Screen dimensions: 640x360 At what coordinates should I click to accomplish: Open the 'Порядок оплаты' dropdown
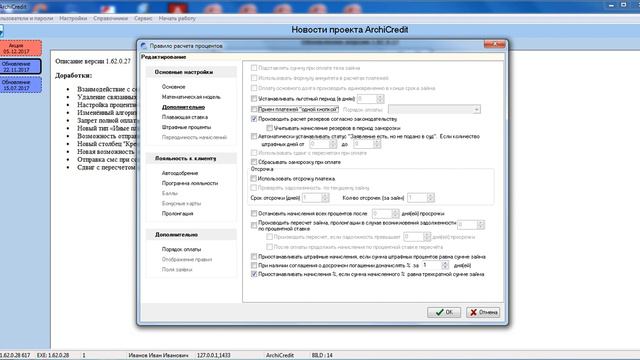point(434,109)
